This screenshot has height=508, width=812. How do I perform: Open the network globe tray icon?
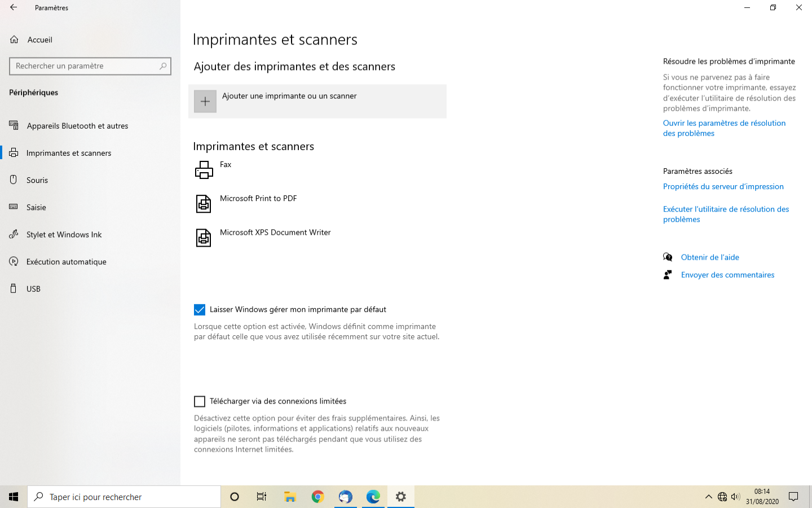(722, 497)
